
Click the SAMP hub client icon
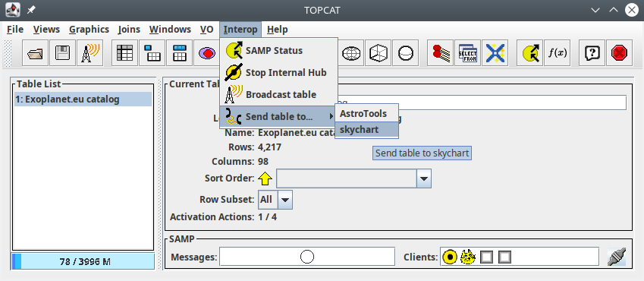(450, 257)
